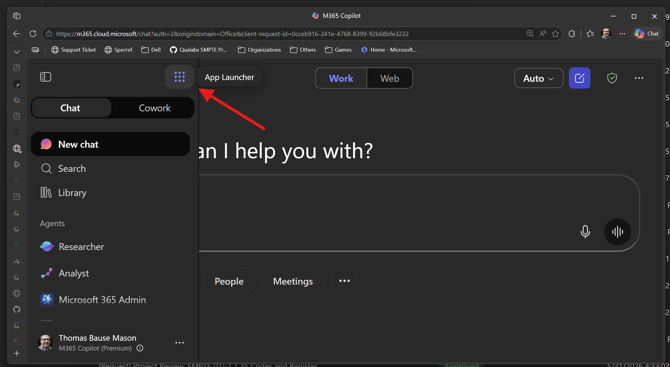The image size is (670, 367).
Task: Open browser Settings and more menu
Action: click(622, 34)
